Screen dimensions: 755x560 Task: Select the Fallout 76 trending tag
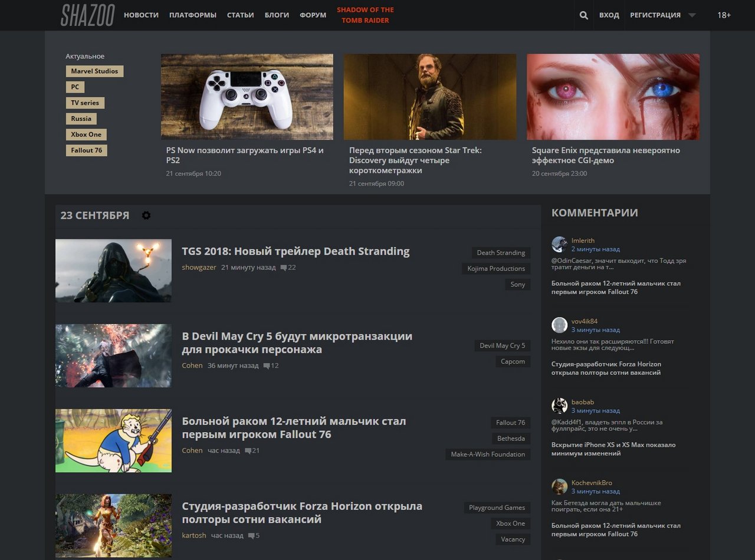tap(86, 151)
